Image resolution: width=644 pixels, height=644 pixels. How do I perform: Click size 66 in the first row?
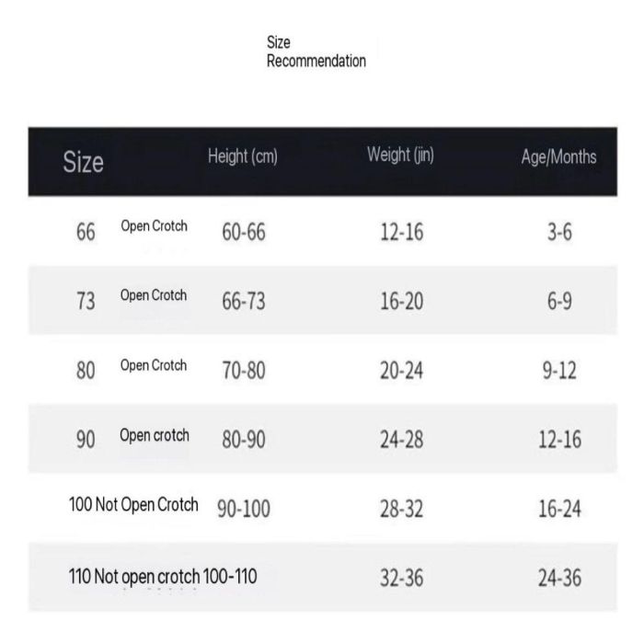[x=86, y=232]
